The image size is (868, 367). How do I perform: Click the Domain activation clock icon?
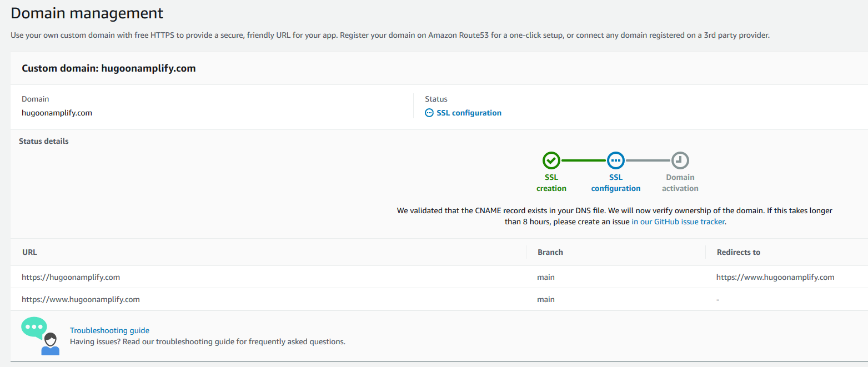tap(680, 160)
